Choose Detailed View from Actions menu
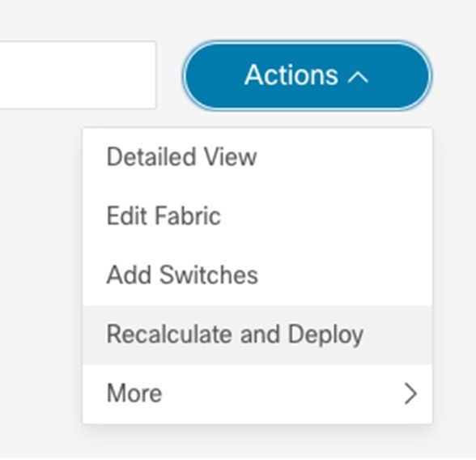 tap(257, 157)
